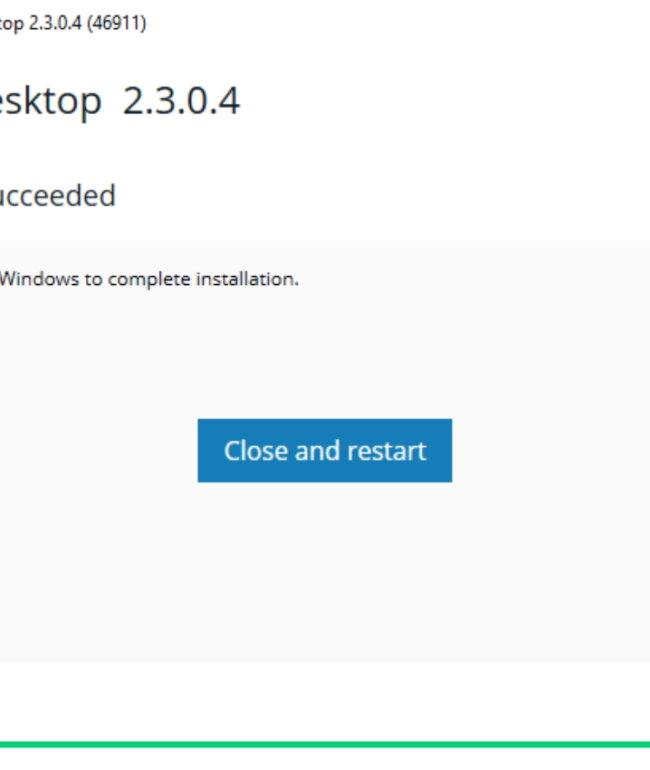This screenshot has height=770, width=650.
Task: Click the 'Windows to complete installation.' message
Action: (x=149, y=279)
